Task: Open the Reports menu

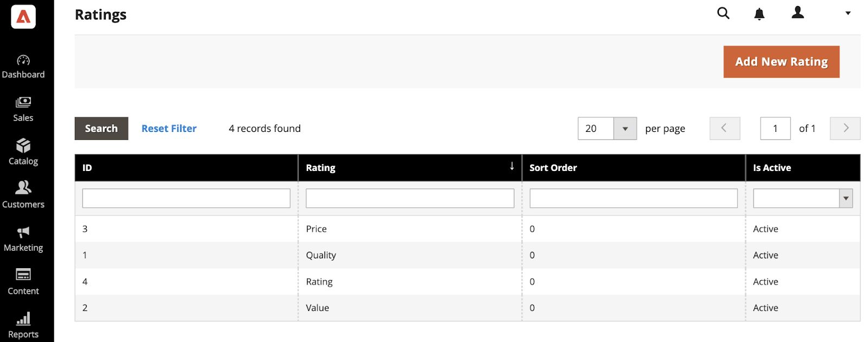Action: pyautogui.click(x=23, y=325)
